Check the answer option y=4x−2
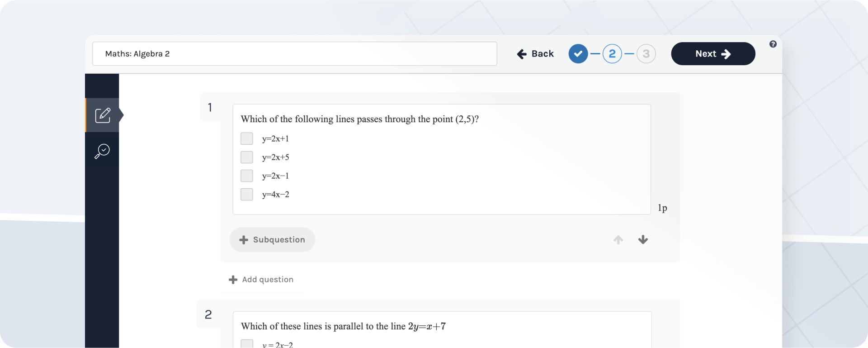868x348 pixels. click(247, 195)
